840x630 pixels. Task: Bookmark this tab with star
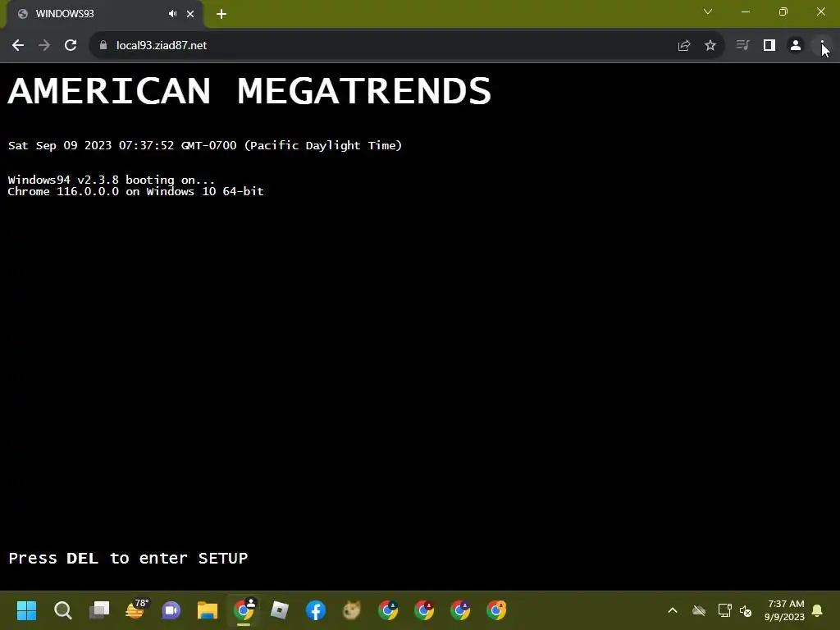coord(710,46)
